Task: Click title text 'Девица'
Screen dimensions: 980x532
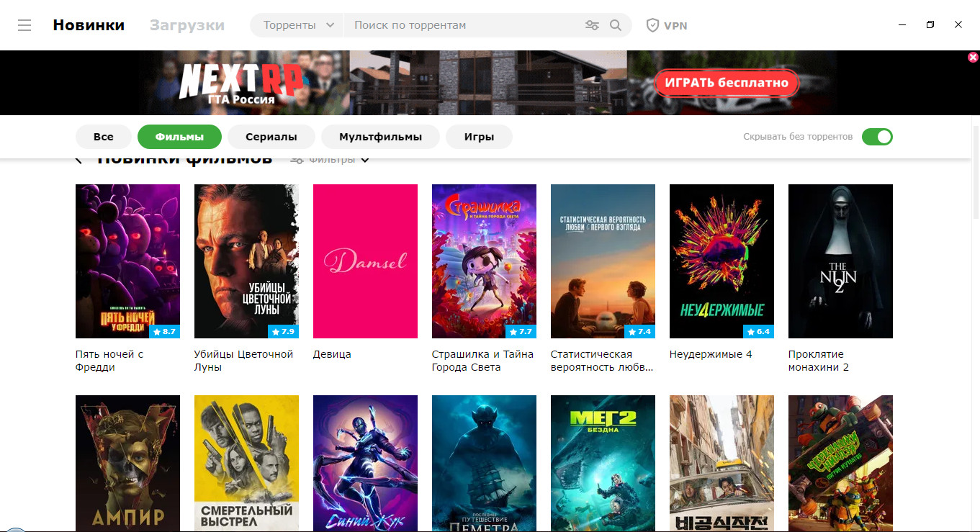Action: pos(332,354)
